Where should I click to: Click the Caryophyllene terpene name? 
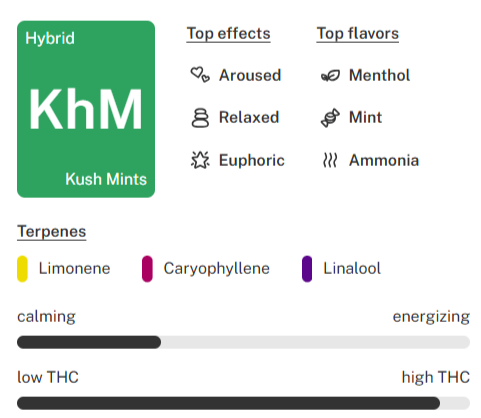click(217, 269)
